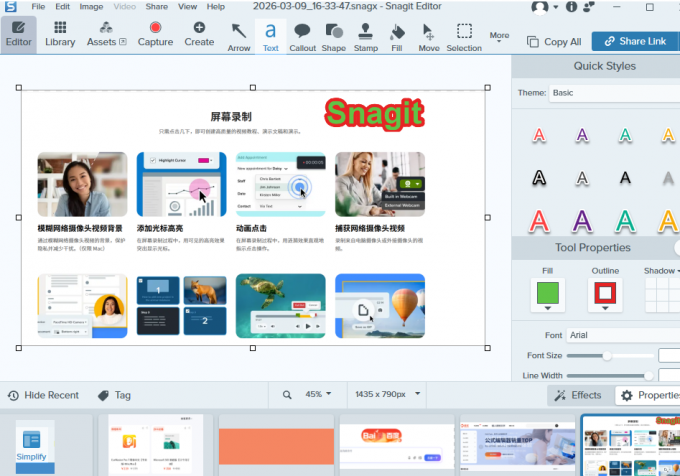Open the Help menu

point(216,7)
